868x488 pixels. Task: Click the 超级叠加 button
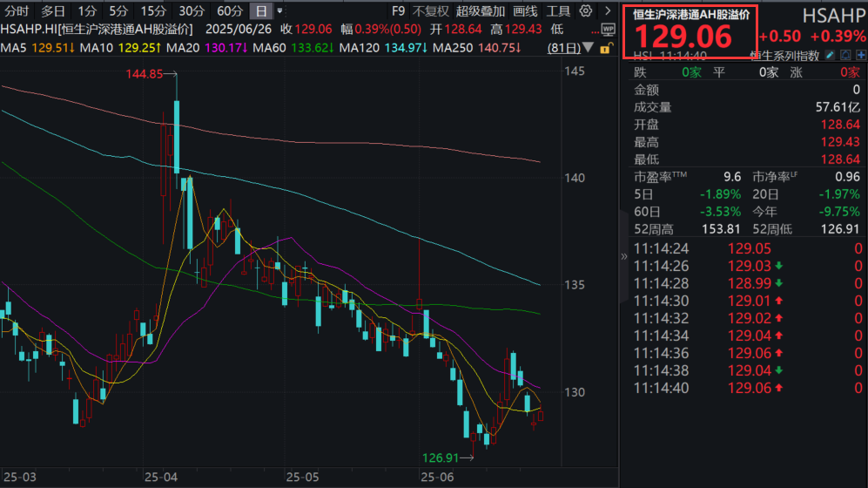point(480,11)
